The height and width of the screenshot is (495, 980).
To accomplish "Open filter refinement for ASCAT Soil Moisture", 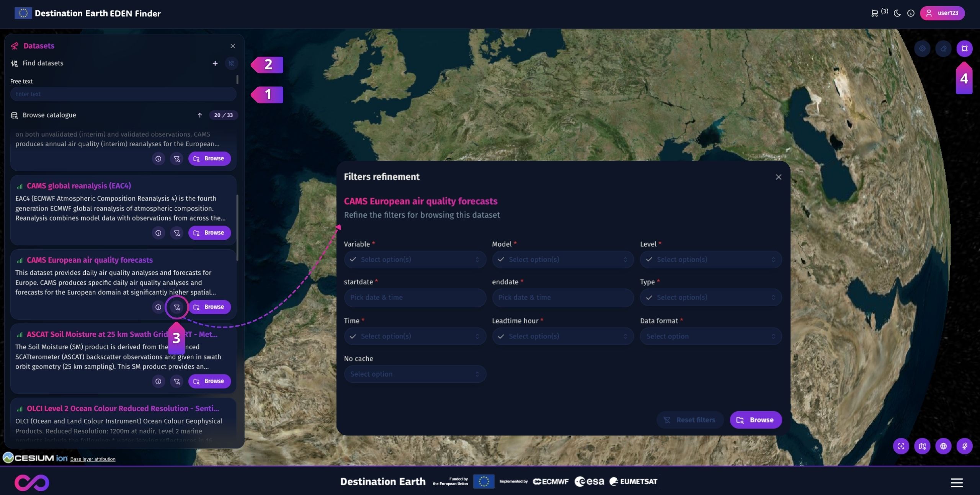I will coord(177,381).
